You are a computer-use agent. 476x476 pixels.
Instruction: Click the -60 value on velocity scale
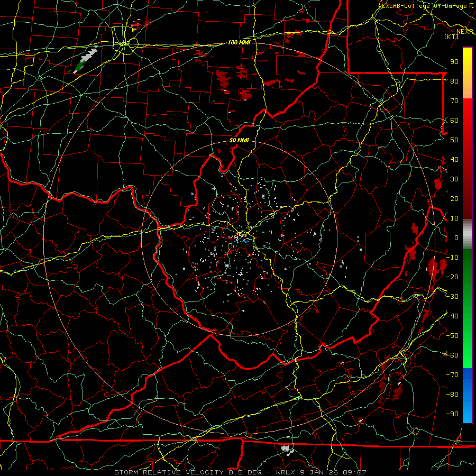pyautogui.click(x=452, y=355)
